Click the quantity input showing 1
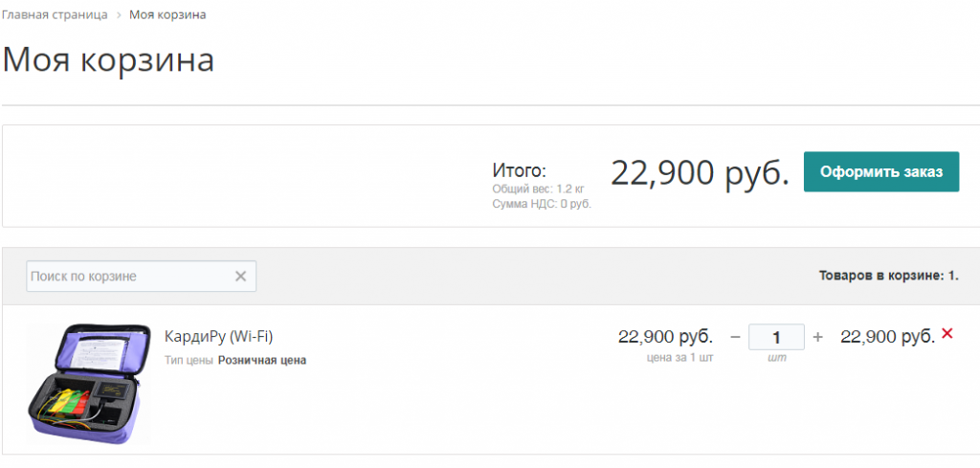Screen dimensions: 980x468 (776, 337)
